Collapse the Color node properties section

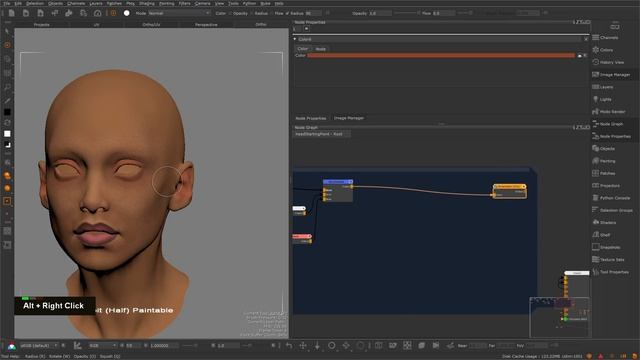coord(295,39)
